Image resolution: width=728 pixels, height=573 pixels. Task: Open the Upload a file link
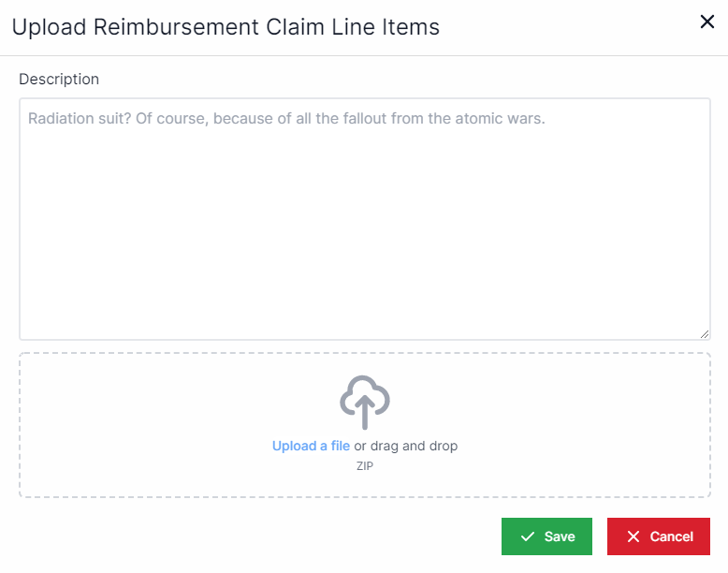pos(311,446)
